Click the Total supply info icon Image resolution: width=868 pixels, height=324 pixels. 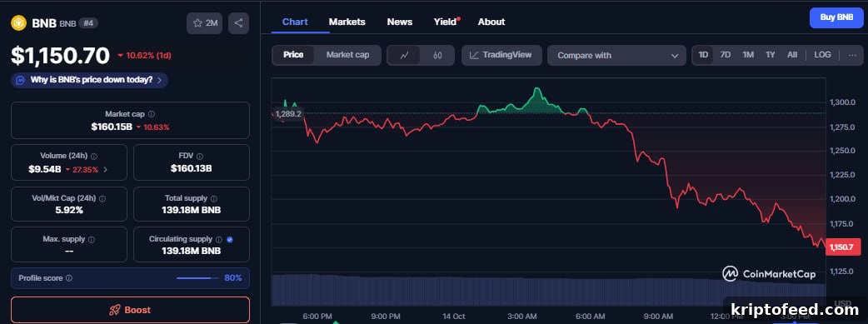(x=214, y=198)
